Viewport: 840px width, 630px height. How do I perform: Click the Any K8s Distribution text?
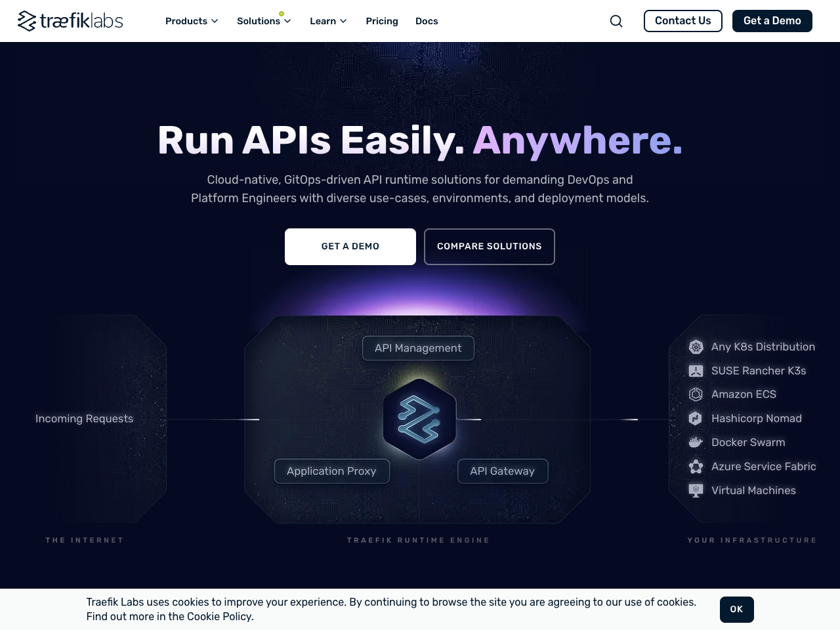pos(763,346)
